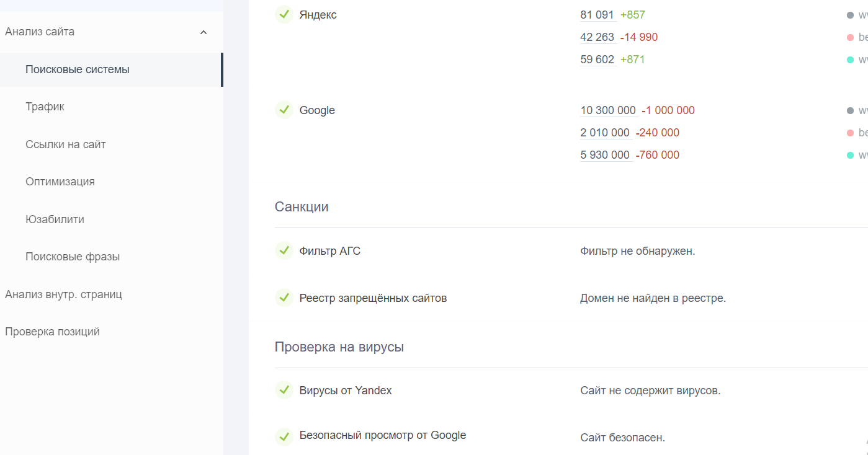Image resolution: width=868 pixels, height=455 pixels.
Task: Click the green check icon next to Google
Action: tap(284, 110)
